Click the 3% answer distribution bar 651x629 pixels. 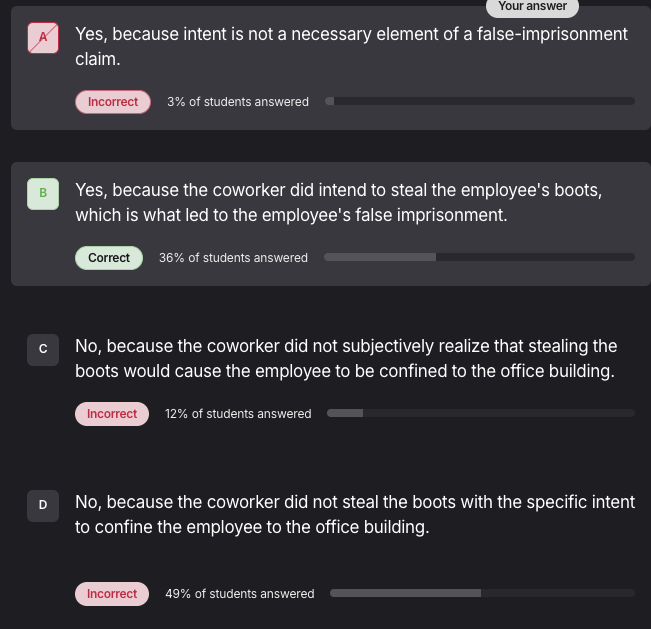pyautogui.click(x=480, y=101)
